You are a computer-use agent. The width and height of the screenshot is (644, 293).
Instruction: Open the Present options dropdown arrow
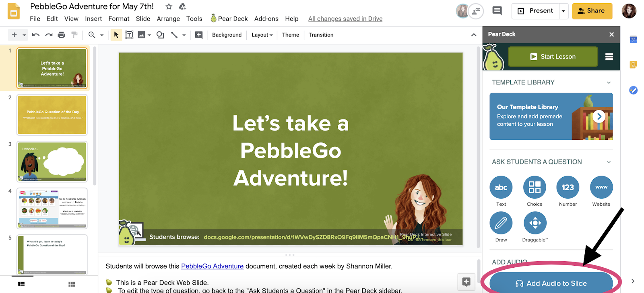pos(563,11)
